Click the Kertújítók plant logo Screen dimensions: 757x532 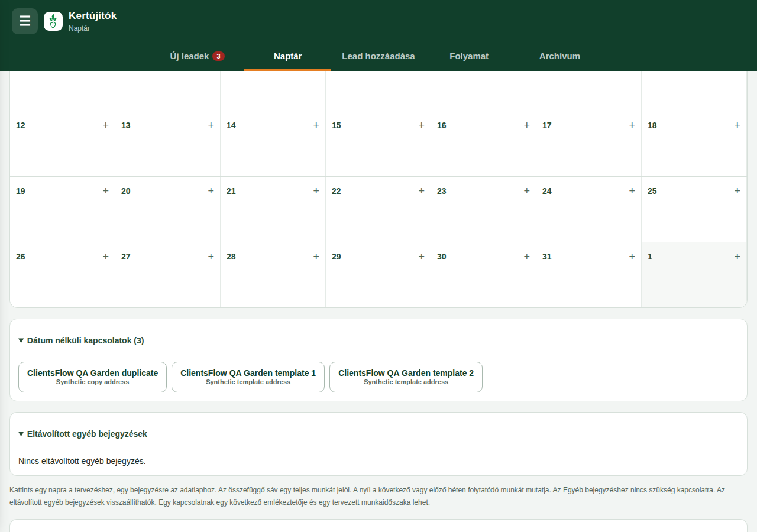tap(53, 21)
